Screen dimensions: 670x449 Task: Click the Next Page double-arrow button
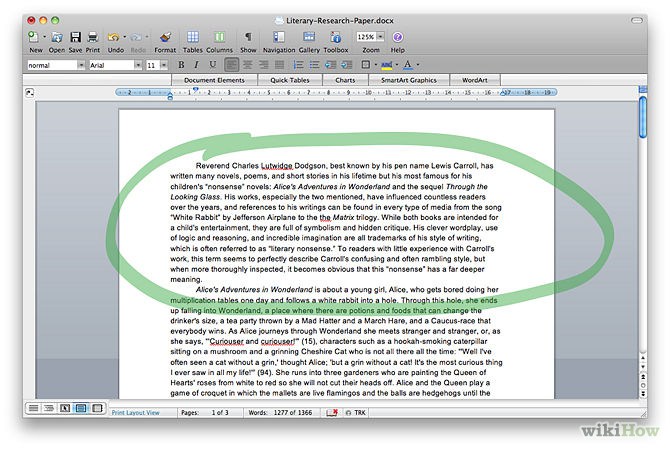(x=643, y=393)
